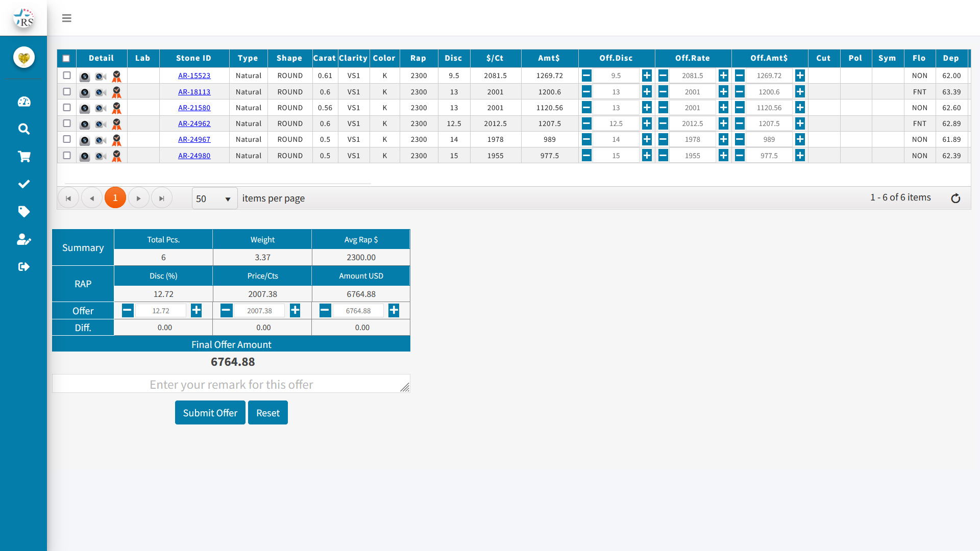Open certificate ribbon icon for AR-15523
This screenshot has height=551, width=980.
[117, 76]
